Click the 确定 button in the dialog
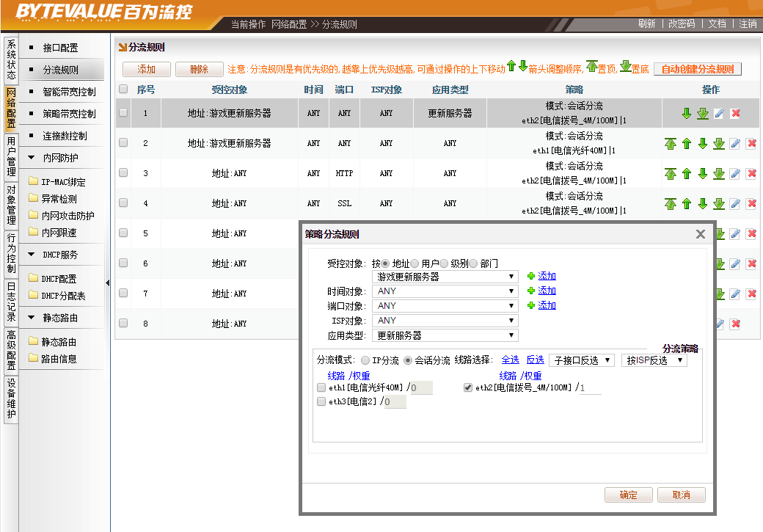 coord(629,495)
